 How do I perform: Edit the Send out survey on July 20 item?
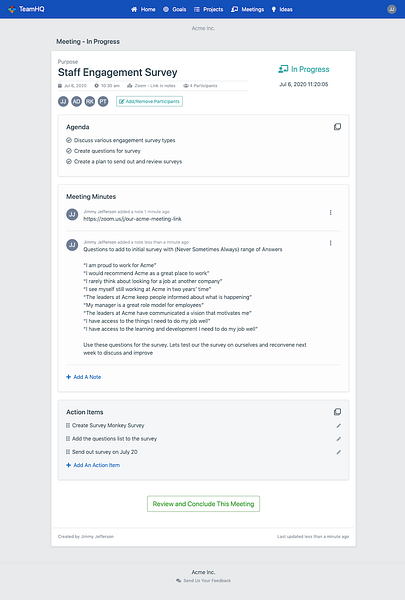[x=338, y=452]
